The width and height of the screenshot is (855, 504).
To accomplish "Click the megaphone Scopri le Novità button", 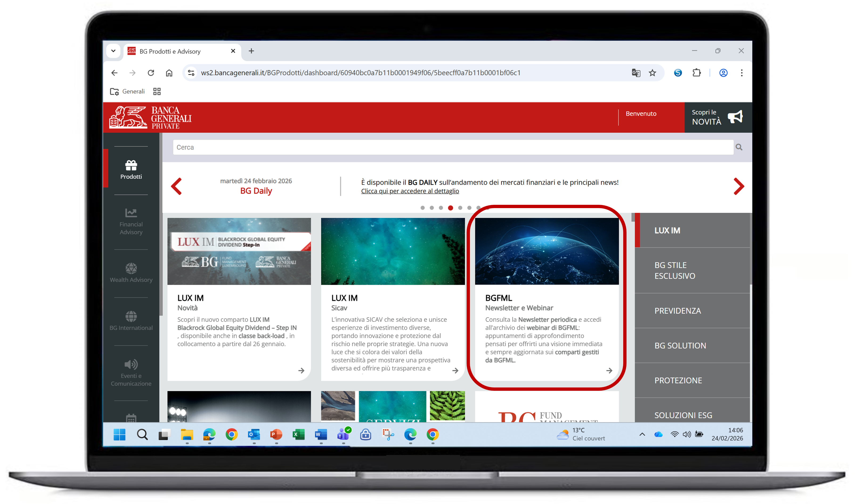I will pos(718,117).
